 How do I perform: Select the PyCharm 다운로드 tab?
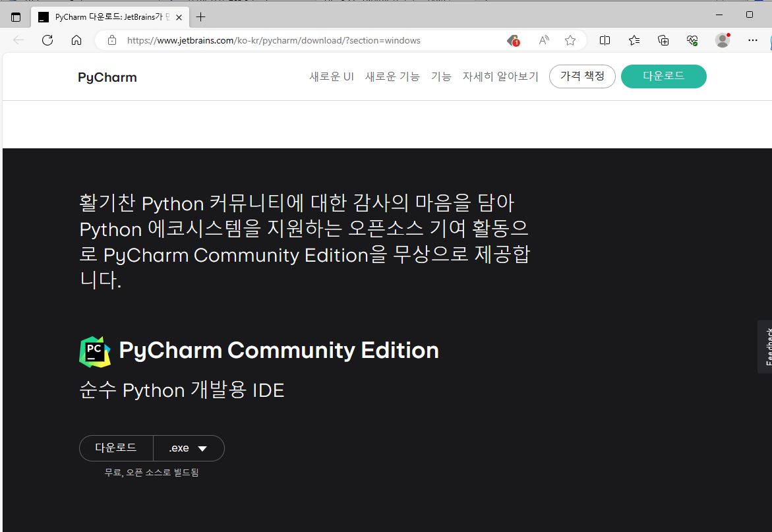pos(110,17)
